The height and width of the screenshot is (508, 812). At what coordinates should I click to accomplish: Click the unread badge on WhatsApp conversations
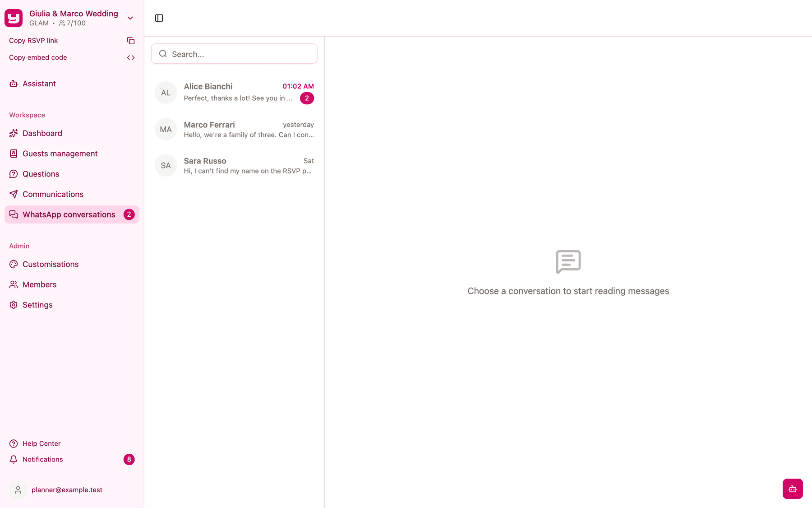[x=129, y=214]
